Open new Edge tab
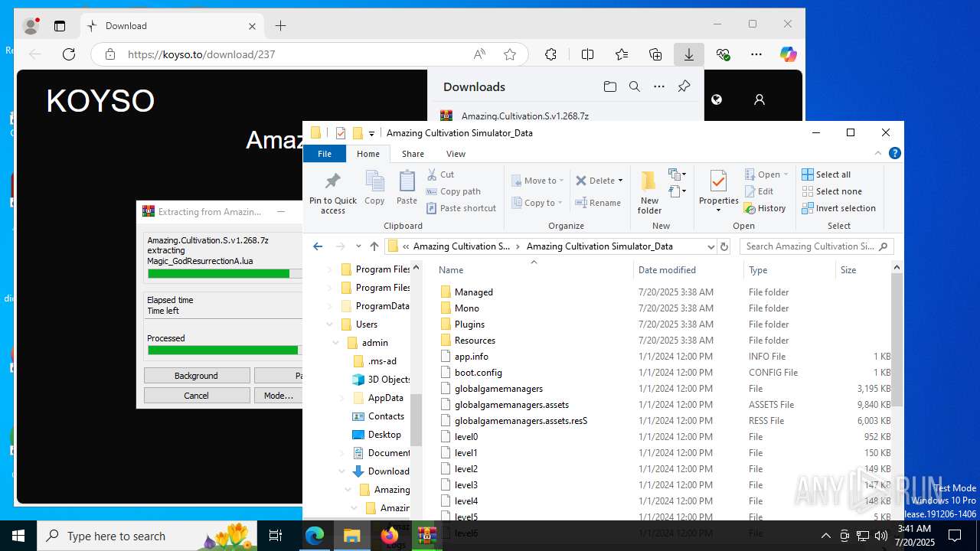Screen dimensions: 980x551 (281, 26)
